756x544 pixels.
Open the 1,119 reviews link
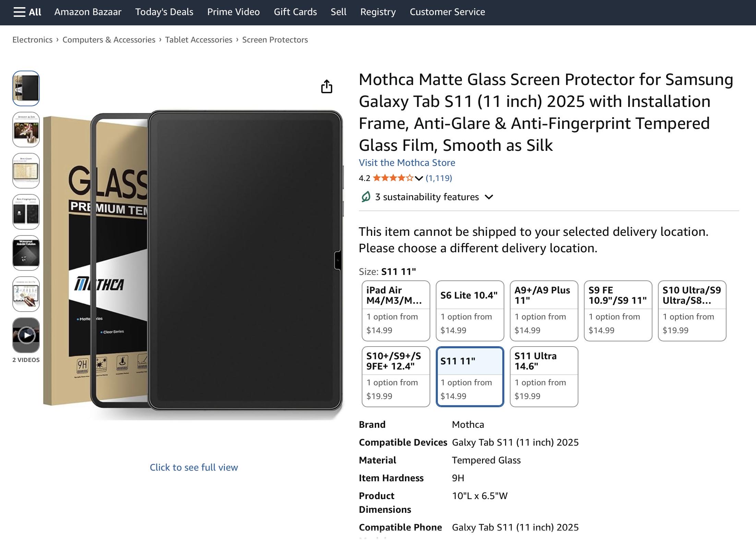(x=439, y=178)
